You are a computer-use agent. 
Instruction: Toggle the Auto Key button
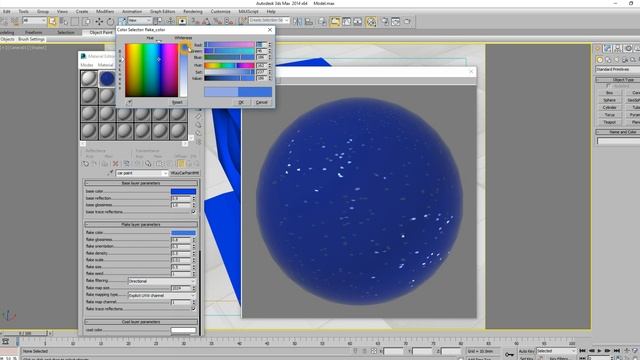coord(526,351)
